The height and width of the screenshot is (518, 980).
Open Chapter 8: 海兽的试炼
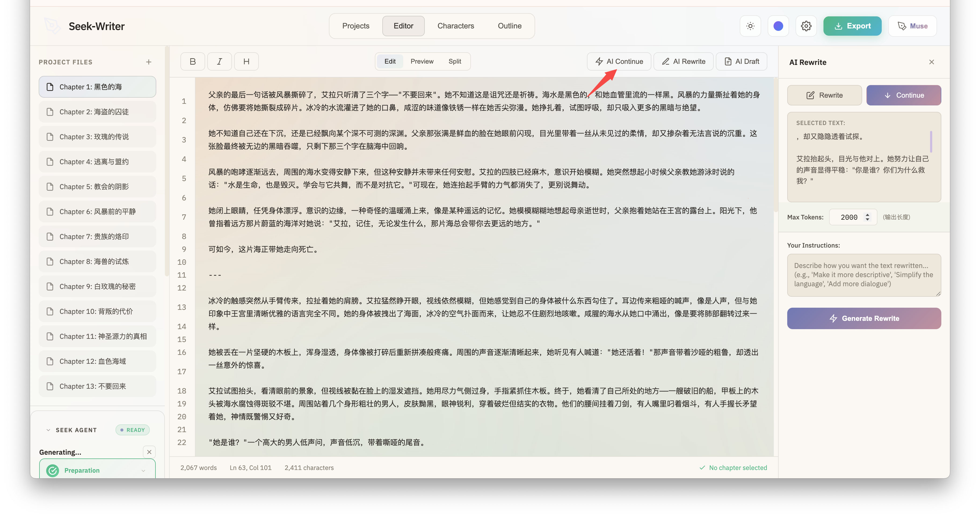click(97, 262)
